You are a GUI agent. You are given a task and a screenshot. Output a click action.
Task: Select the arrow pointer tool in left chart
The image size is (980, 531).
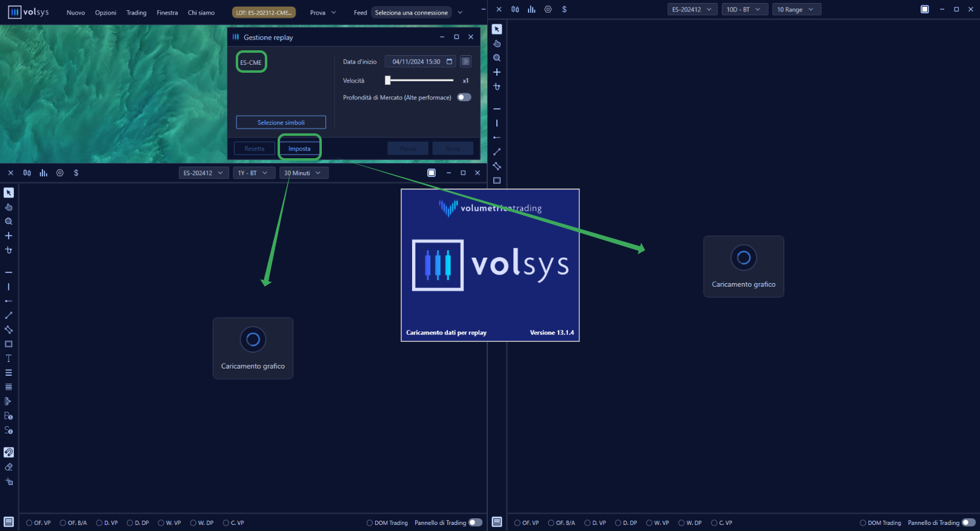point(8,193)
